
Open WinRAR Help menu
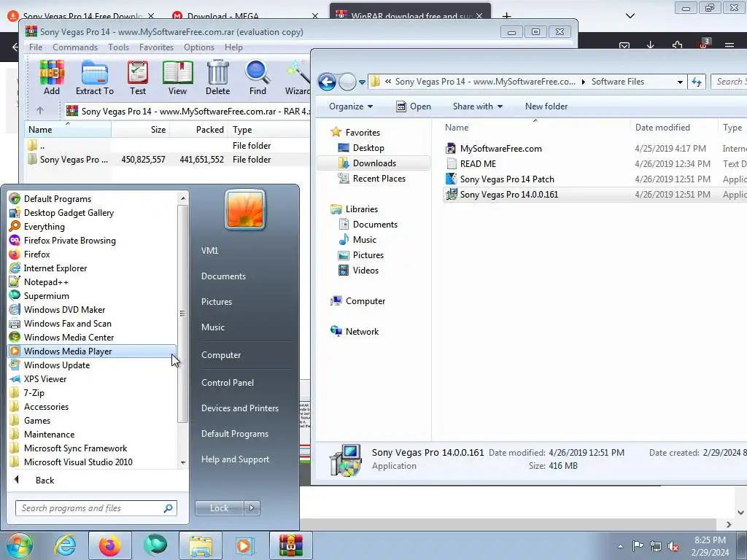point(233,47)
